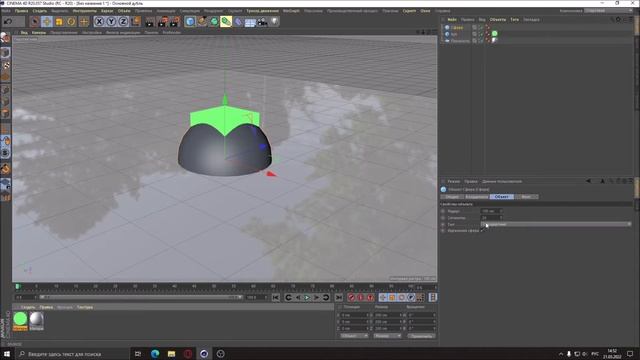The width and height of the screenshot is (640, 360).
Task: Go to the start of timeline
Action: click(x=276, y=297)
